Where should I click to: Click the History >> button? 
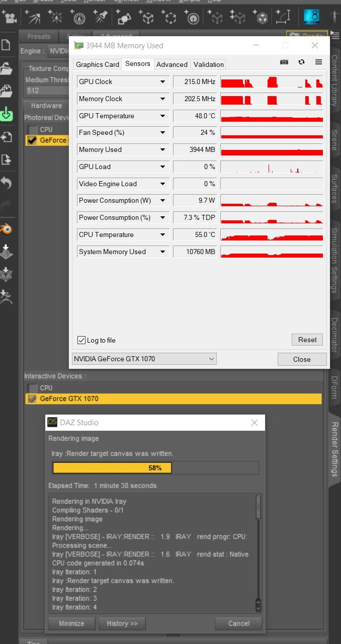click(x=122, y=623)
